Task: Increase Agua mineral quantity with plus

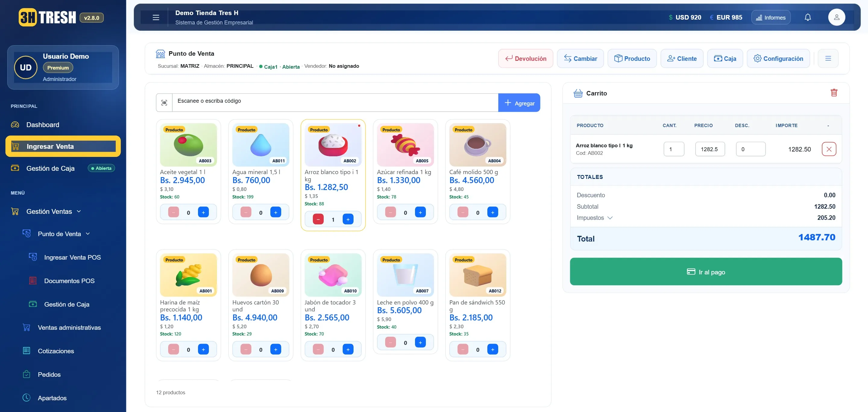Action: click(x=275, y=212)
